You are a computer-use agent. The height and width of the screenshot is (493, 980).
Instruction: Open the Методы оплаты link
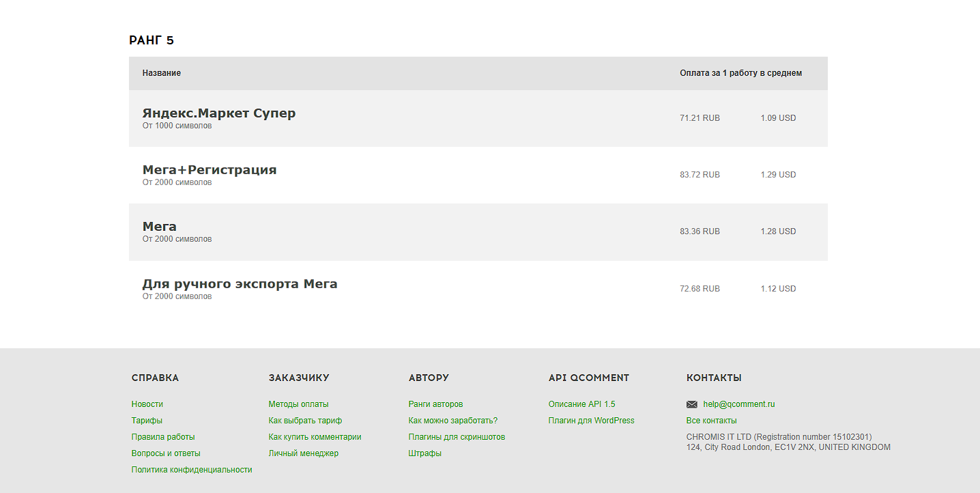(298, 404)
